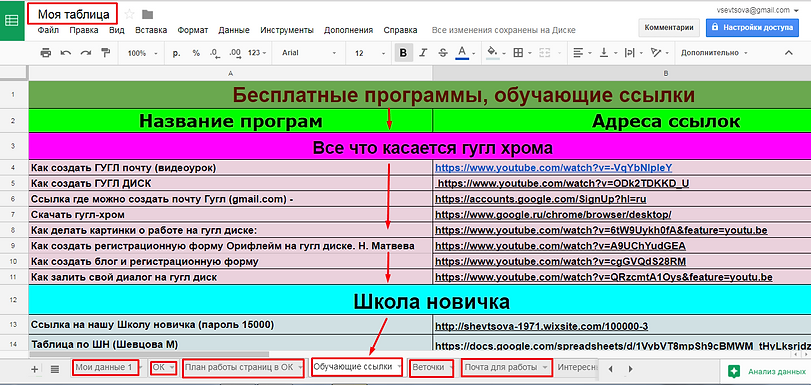The height and width of the screenshot is (385, 811).
Task: Open the Файл menu
Action: [x=48, y=30]
